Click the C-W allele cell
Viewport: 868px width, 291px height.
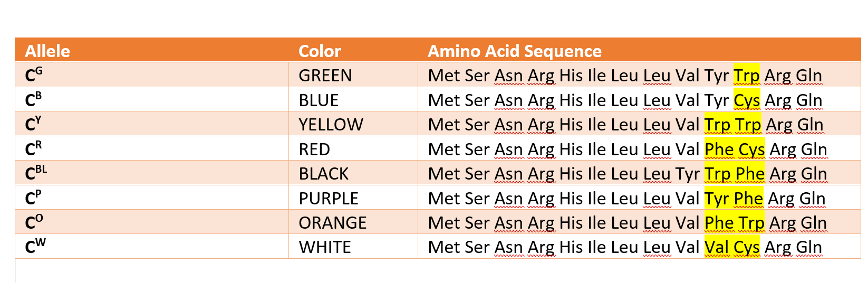(x=35, y=247)
